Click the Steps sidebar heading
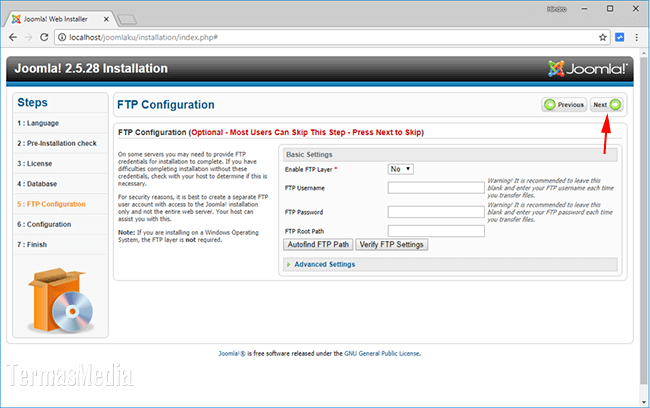The width and height of the screenshot is (650, 408). coord(32,102)
